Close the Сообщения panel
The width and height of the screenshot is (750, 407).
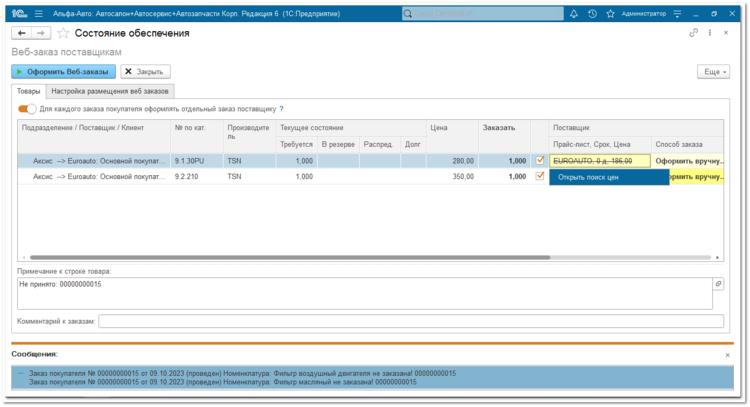(x=728, y=355)
